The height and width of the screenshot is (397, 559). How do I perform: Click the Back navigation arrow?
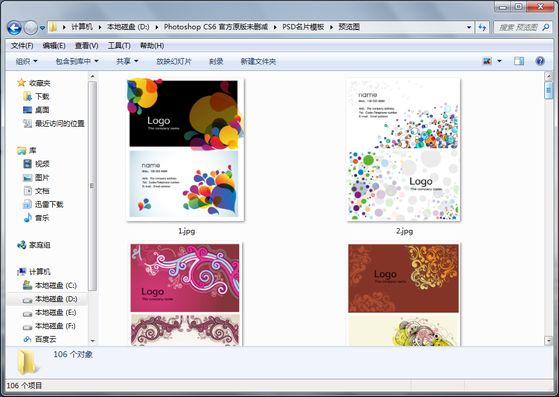point(14,27)
